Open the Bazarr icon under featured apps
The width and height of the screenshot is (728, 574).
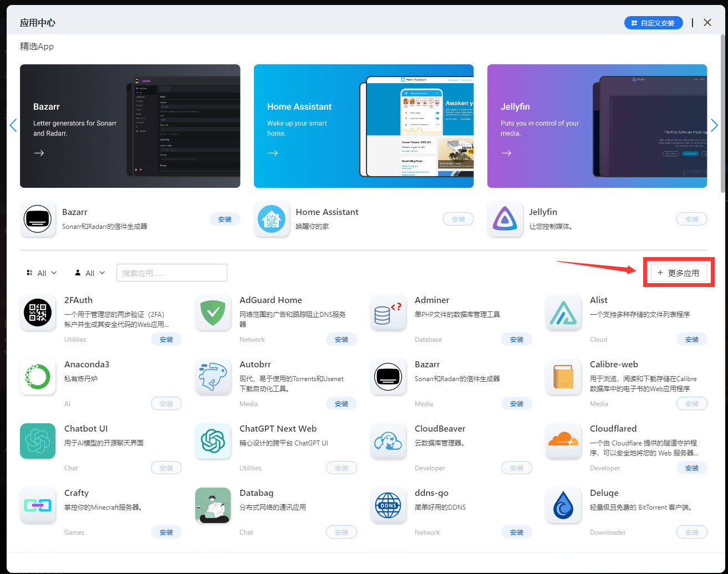(38, 219)
